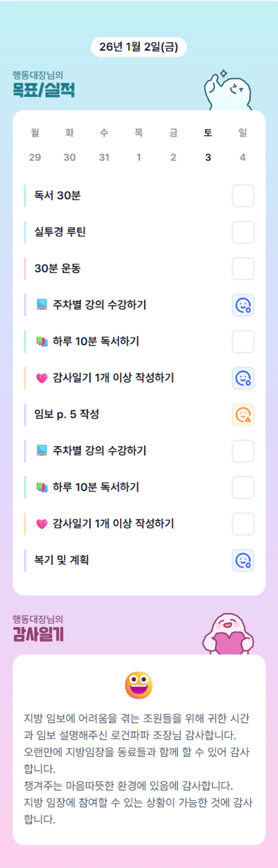Screen dimensions: 278x868
Task: Check the 독서 30분 checkbox
Action: (243, 196)
